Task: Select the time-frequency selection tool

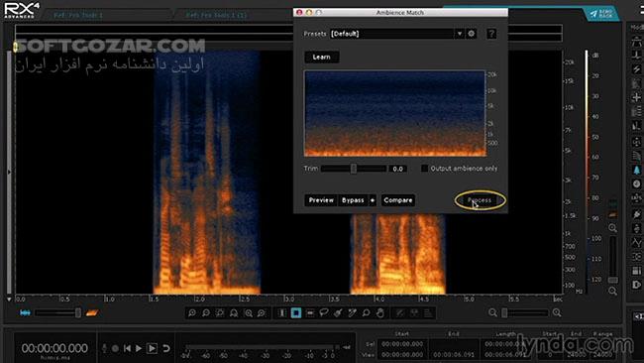Action: pos(296,313)
